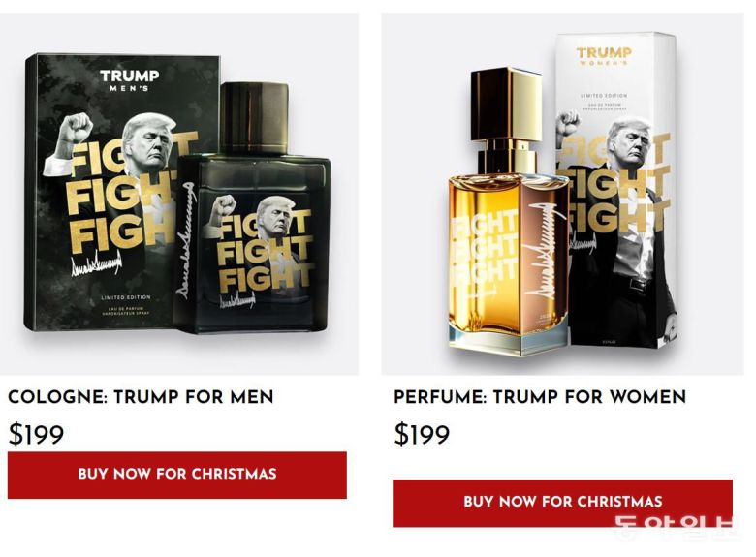The image size is (756, 557).
Task: Click FIGHT FIGHT FIGHT text on cologne bottle
Action: coord(266,251)
